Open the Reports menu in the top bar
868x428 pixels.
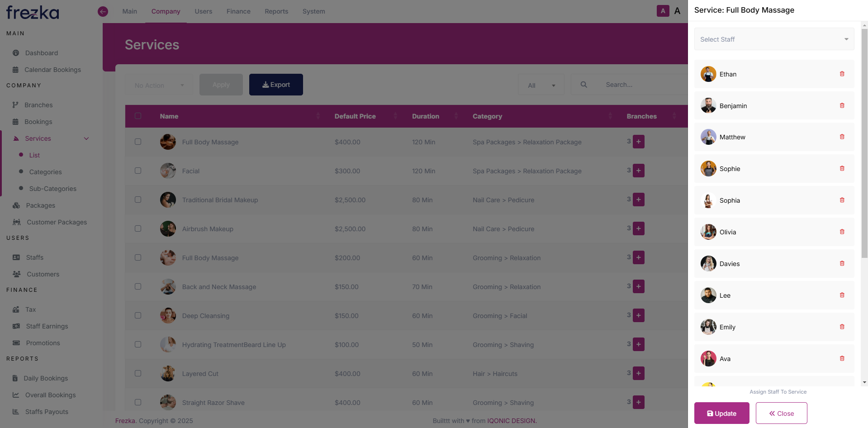276,11
